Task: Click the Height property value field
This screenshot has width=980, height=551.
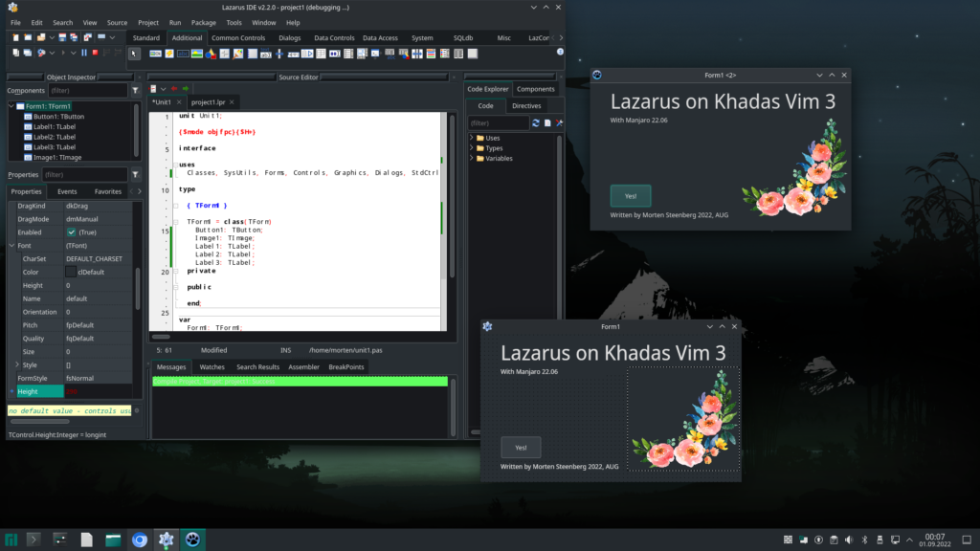Action: pyautogui.click(x=98, y=391)
